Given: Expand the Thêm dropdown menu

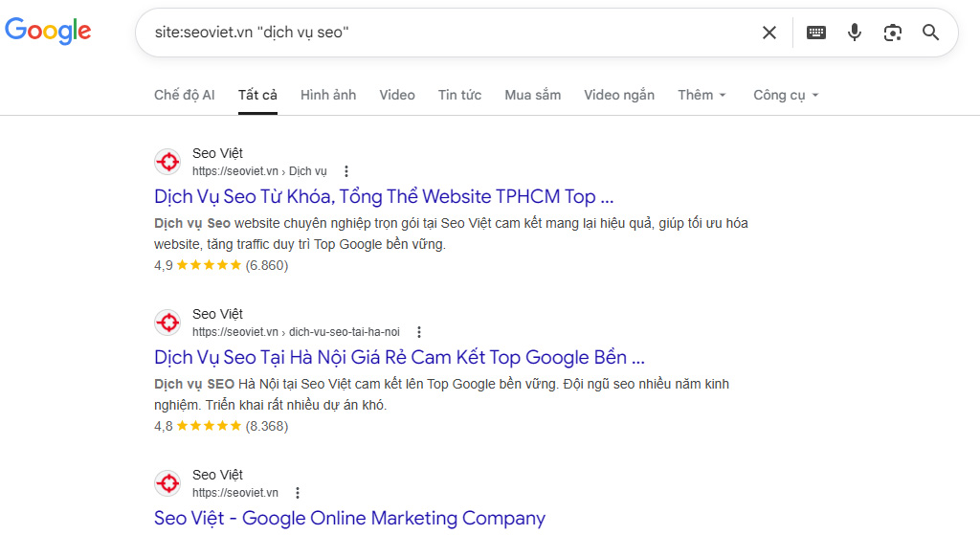Looking at the screenshot, I should [702, 95].
